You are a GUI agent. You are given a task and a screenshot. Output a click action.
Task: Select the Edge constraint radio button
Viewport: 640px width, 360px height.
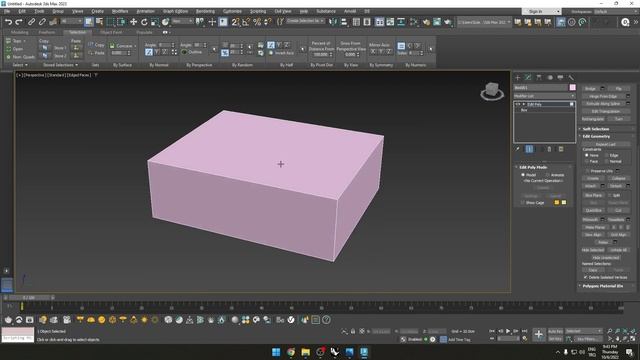point(607,156)
